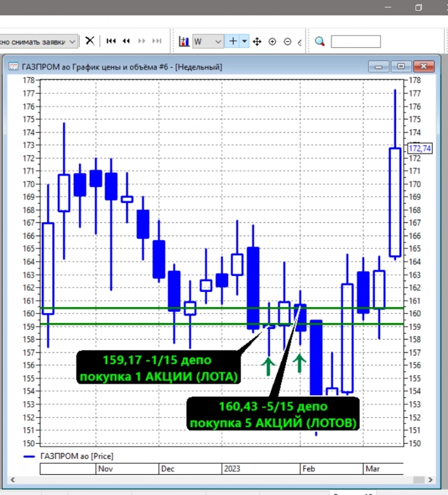Expand the crosshair tool dropdown arrow

click(245, 41)
